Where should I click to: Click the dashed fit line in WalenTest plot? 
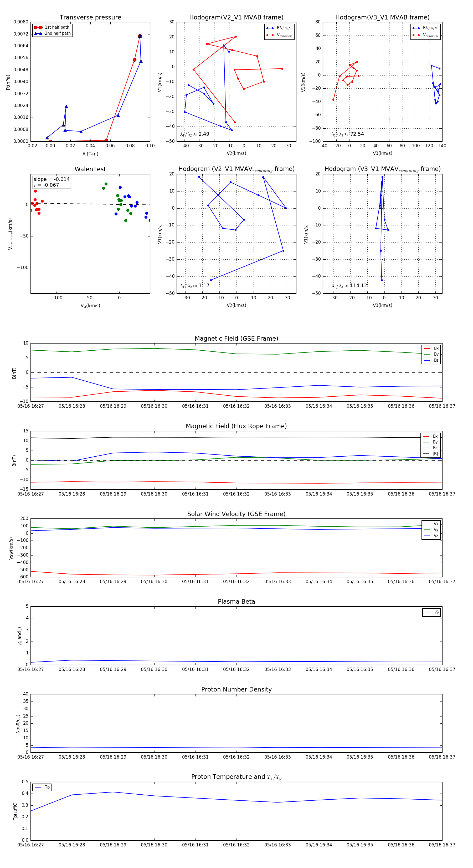point(90,204)
